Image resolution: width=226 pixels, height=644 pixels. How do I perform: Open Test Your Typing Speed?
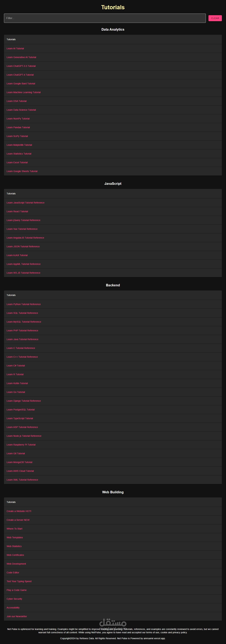pos(19,581)
